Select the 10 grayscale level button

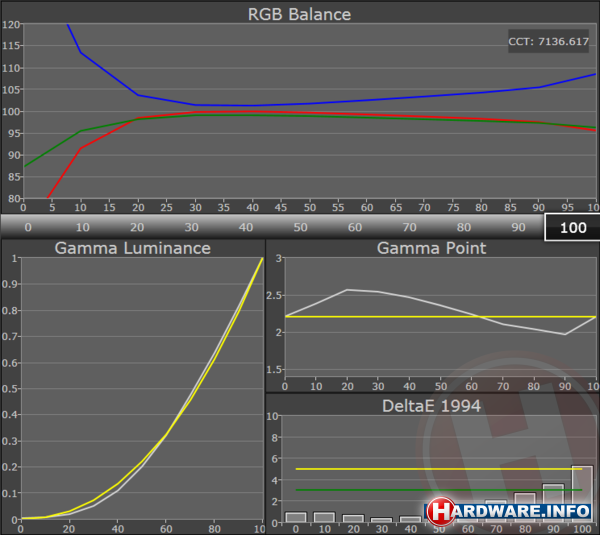tap(83, 227)
